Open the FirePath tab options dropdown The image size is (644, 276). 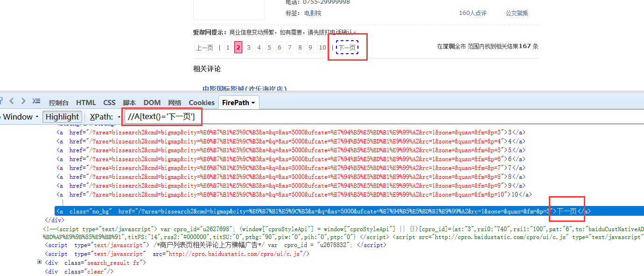coord(253,103)
